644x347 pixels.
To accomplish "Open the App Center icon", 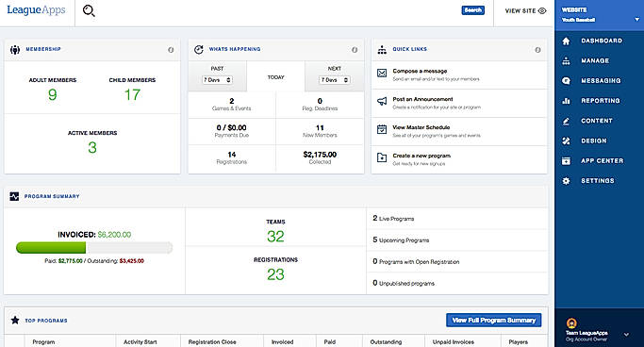I will coord(566,161).
